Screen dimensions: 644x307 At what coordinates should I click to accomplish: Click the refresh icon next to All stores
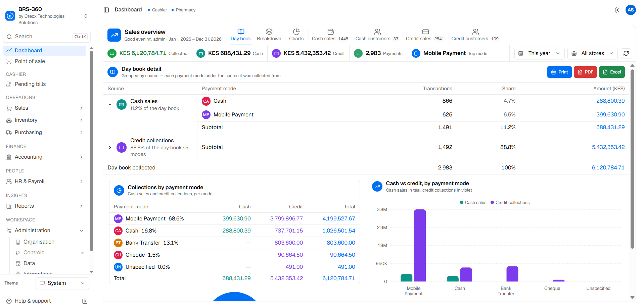point(626,53)
